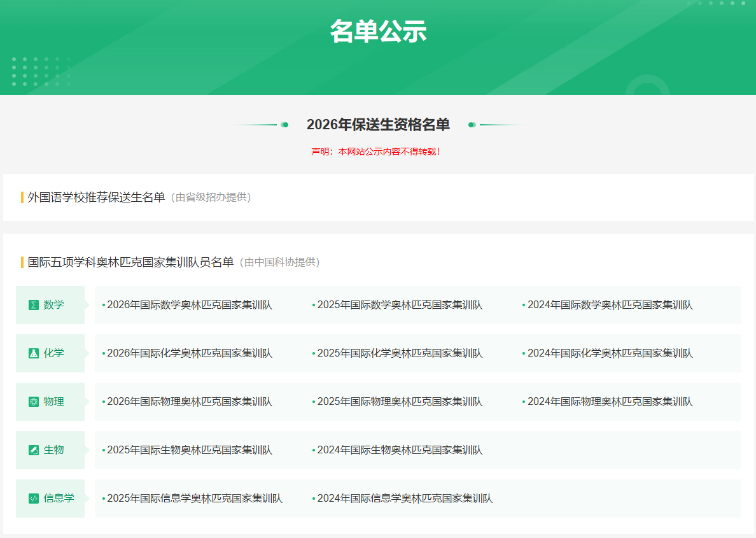Click the chemistry flask icon
Screen dimensions: 756x538
pos(33,353)
